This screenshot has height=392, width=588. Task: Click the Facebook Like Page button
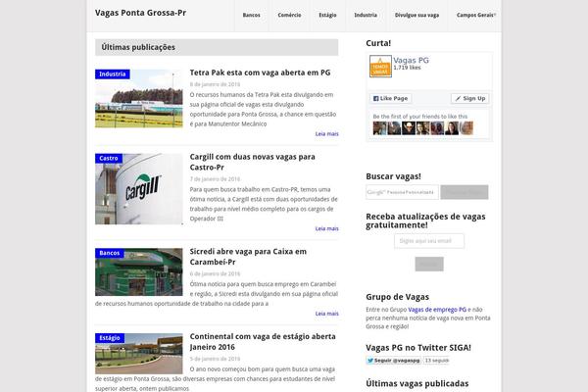tap(390, 98)
